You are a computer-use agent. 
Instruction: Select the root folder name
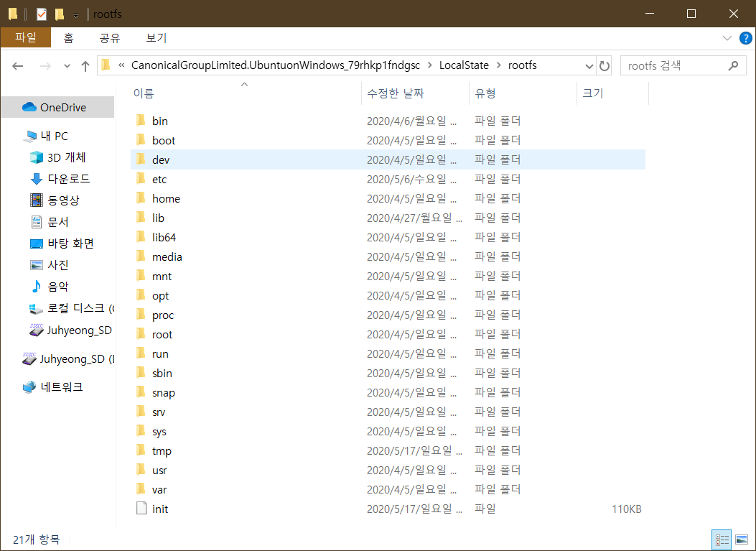(162, 334)
